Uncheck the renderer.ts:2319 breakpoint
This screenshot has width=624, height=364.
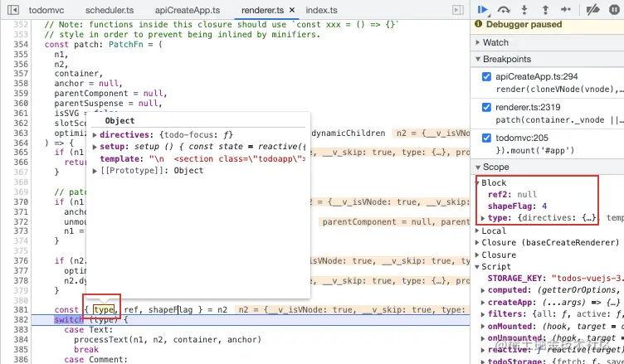(x=486, y=107)
